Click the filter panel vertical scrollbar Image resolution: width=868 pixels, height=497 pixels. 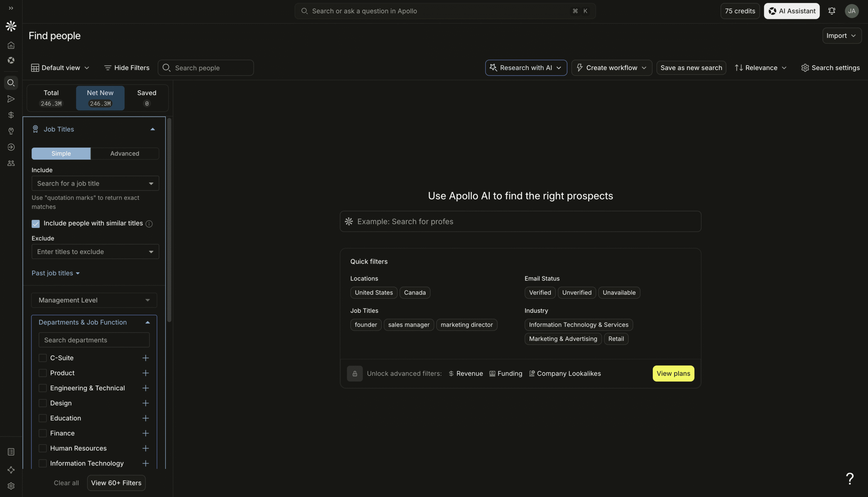coord(169,220)
